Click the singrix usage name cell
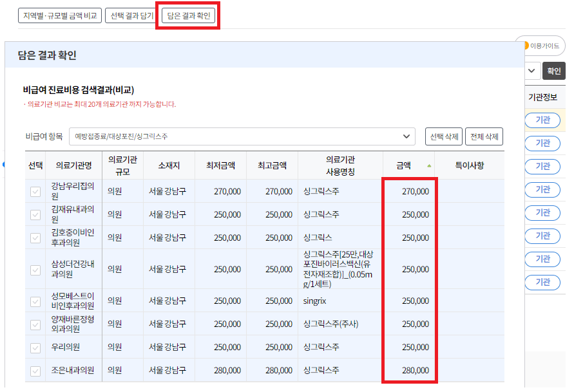Viewport: 574px width, 392px height. point(340,301)
